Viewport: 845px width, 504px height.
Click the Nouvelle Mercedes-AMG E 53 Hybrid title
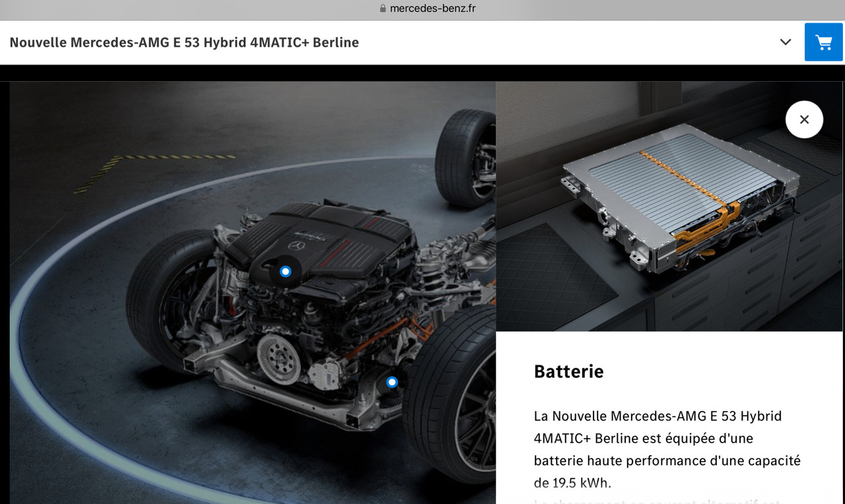click(x=184, y=42)
